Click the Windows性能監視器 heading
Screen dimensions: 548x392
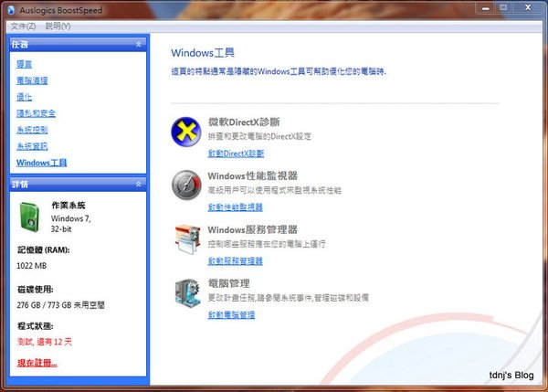[x=253, y=175]
